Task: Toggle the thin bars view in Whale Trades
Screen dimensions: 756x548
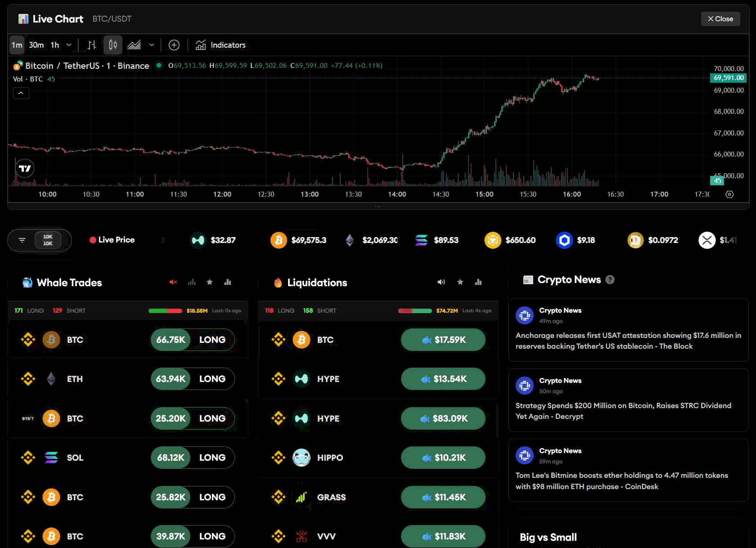Action: pyautogui.click(x=192, y=282)
